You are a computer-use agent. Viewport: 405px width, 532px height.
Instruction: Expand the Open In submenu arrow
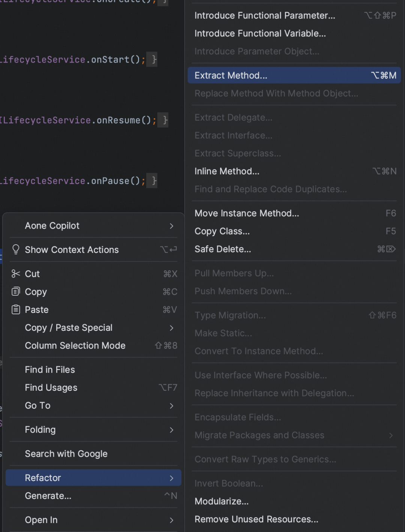pos(171,520)
